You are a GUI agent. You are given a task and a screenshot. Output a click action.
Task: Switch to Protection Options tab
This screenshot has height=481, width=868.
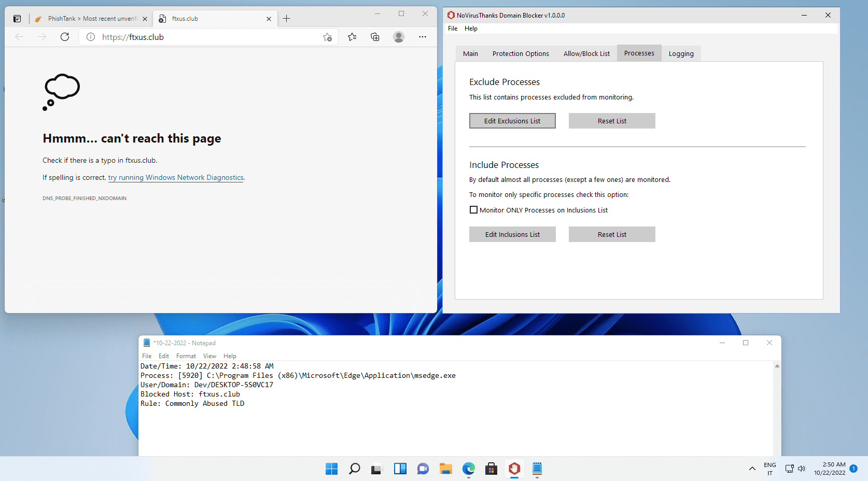click(x=521, y=53)
